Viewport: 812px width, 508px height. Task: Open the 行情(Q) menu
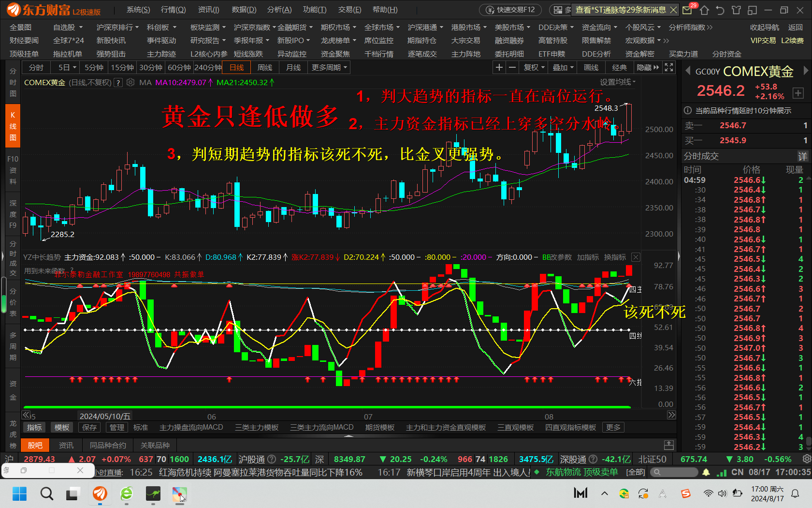pyautogui.click(x=173, y=10)
